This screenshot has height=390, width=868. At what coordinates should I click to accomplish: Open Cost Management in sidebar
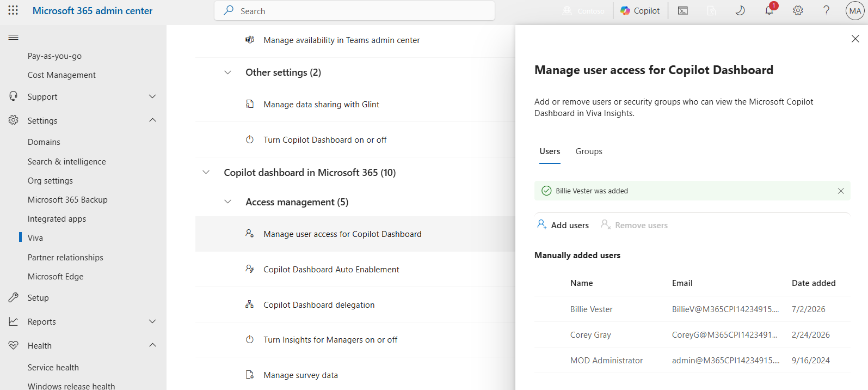(61, 75)
